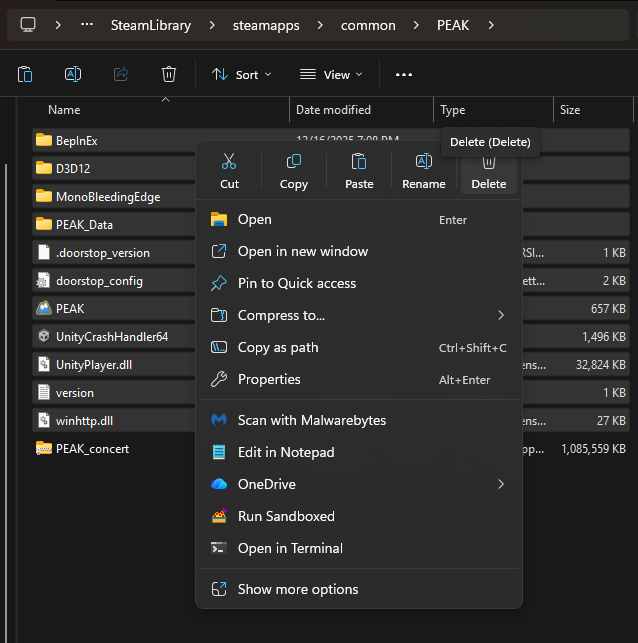The image size is (638, 643).
Task: Click the toolbar trash delete icon
Action: tap(169, 74)
